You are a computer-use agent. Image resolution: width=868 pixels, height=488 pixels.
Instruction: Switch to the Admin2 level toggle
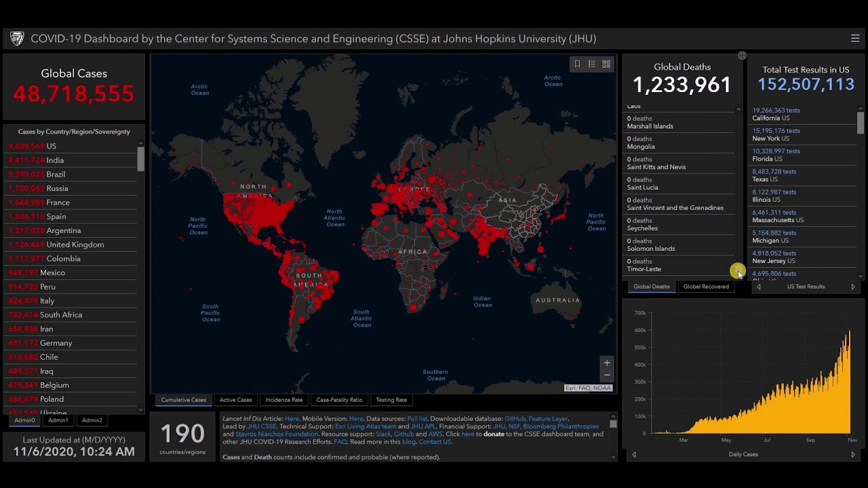coord(92,420)
